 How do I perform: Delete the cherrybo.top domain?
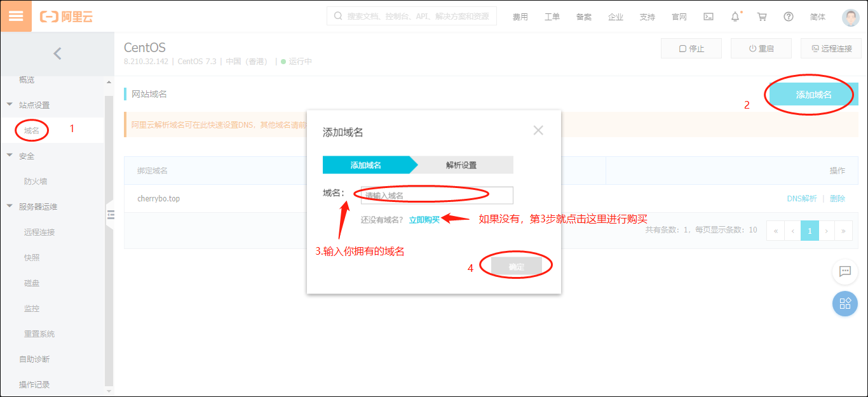point(837,198)
